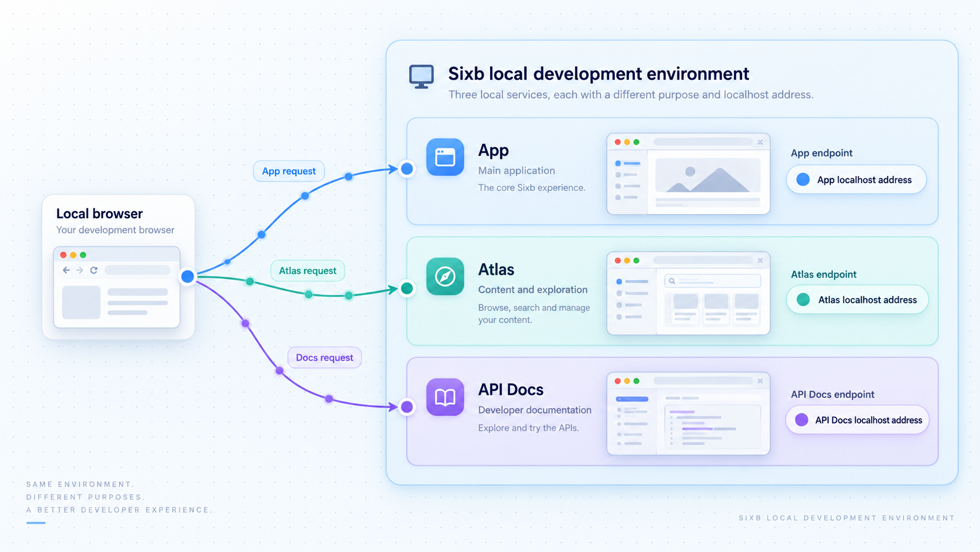Click the blue App service icon
This screenshot has width=980, height=552.
click(445, 157)
